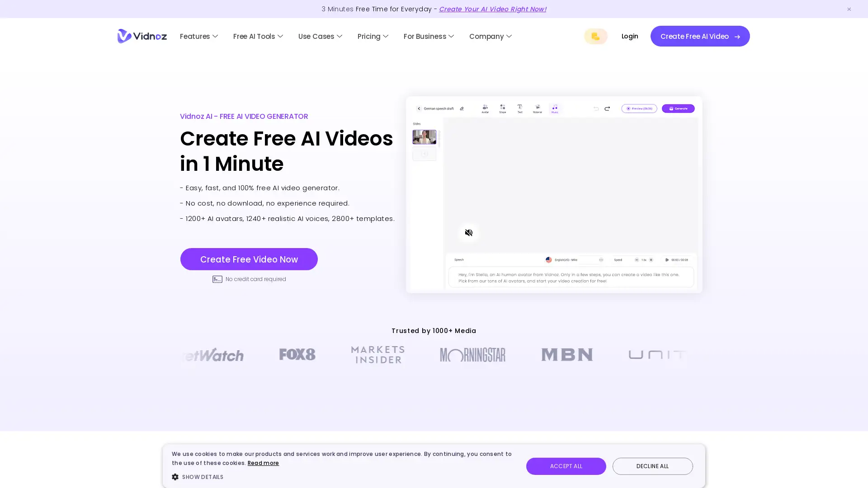The image size is (868, 488).
Task: Select the Material tool in demo editor
Action: click(537, 109)
